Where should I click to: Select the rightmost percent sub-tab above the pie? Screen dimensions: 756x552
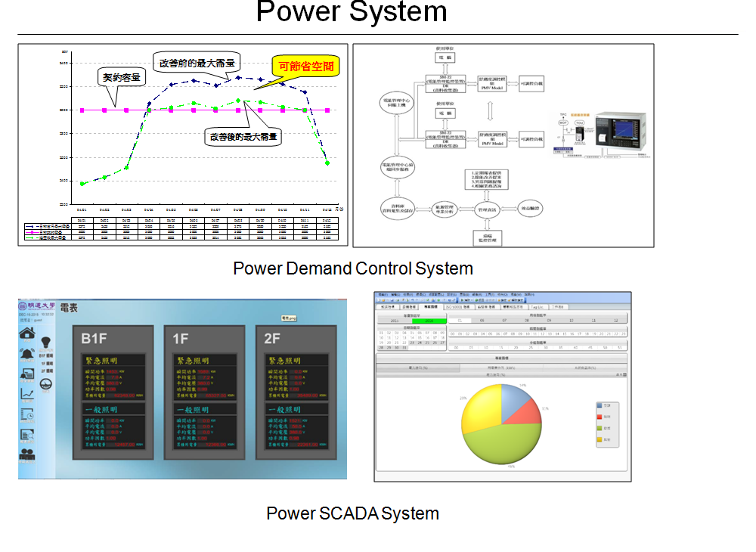click(x=585, y=367)
